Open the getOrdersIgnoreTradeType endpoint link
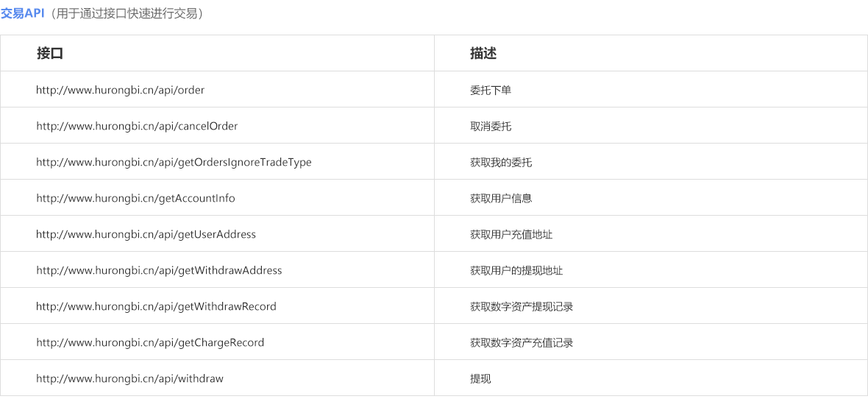The height and width of the screenshot is (413, 868). (174, 162)
